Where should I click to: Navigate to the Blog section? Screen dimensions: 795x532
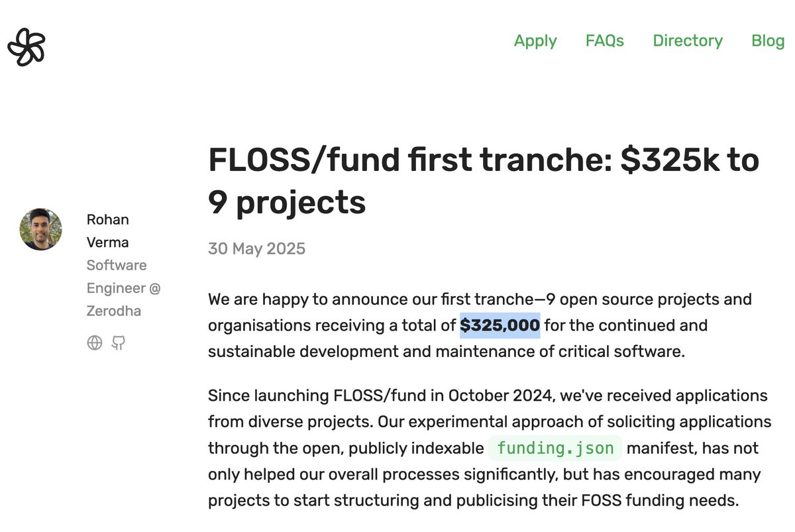pyautogui.click(x=767, y=41)
